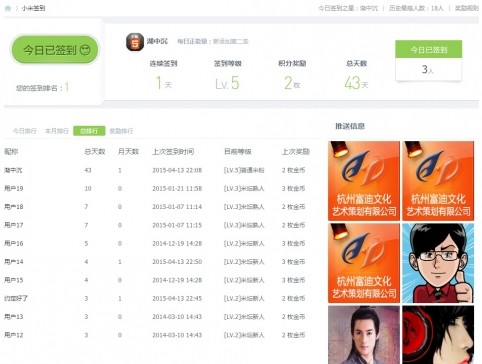The width and height of the screenshot is (482, 364).
Task: Click the big green 今日已签到 smiley button
Action: pyautogui.click(x=56, y=50)
